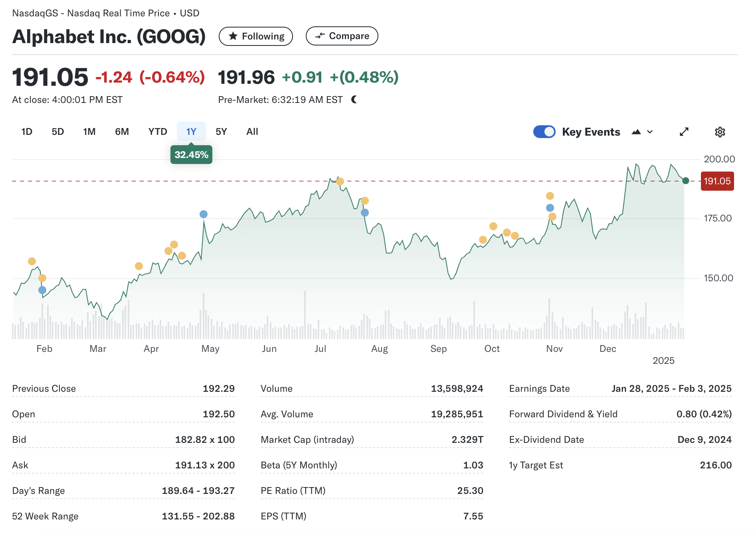Click the +0.91 +(0.48%) pre-market change

[x=340, y=77]
